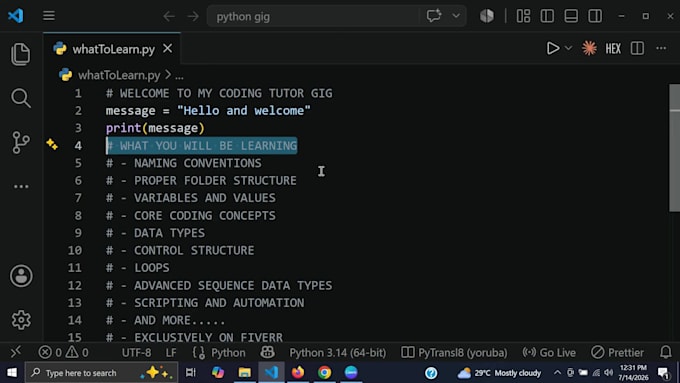This screenshot has width=680, height=383.
Task: Click the round extension icon beside chat
Action: coord(487,16)
